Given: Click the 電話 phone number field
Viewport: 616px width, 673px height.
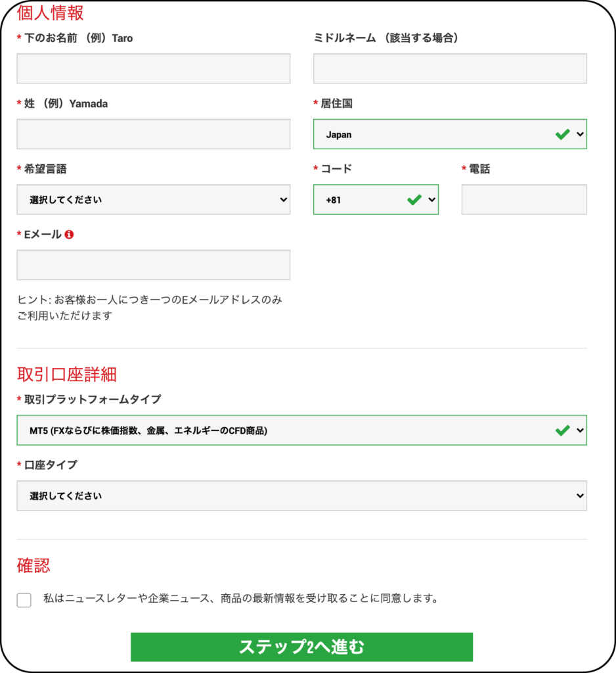Looking at the screenshot, I should (524, 200).
